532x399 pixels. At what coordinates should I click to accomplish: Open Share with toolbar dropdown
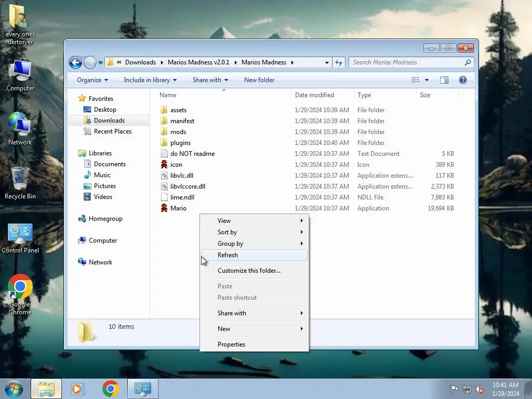(210, 80)
